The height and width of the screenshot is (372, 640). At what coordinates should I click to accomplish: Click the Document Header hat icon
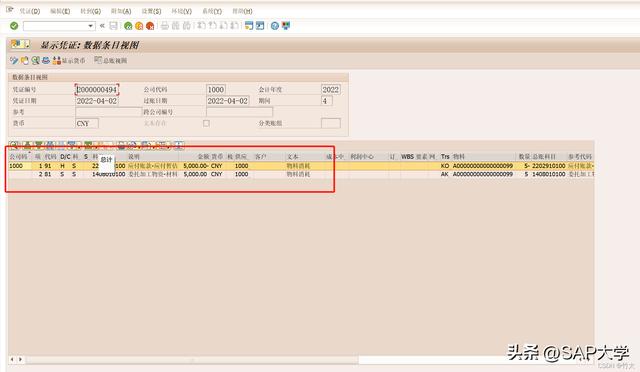coord(46,60)
